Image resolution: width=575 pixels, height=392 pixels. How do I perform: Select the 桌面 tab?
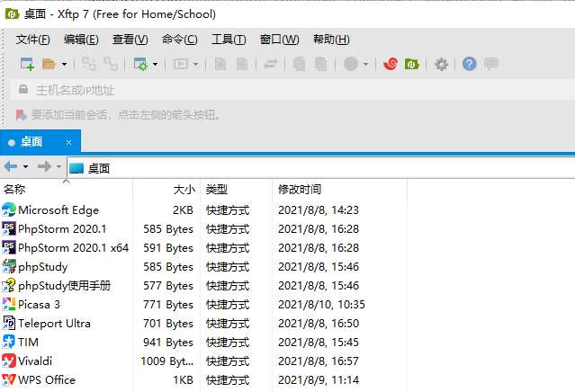[40, 142]
